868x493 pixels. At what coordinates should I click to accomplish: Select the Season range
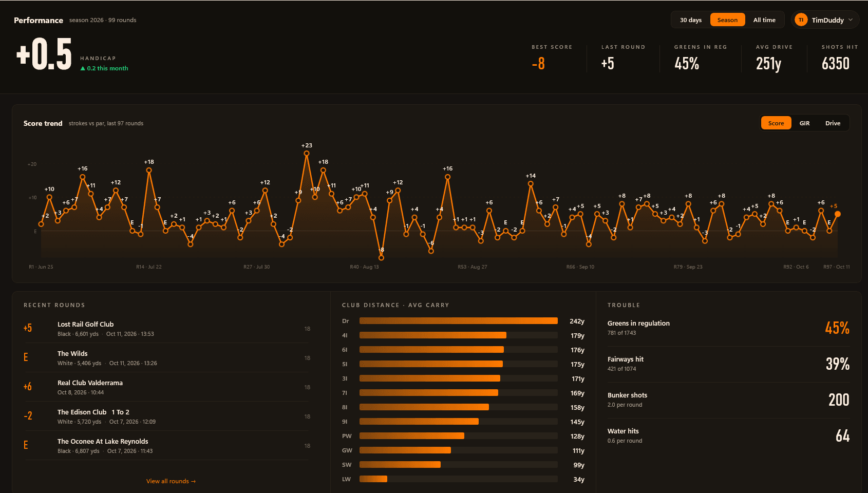tap(727, 20)
